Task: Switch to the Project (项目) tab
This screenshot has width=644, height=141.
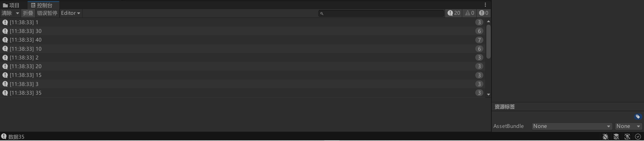Action: 11,5
